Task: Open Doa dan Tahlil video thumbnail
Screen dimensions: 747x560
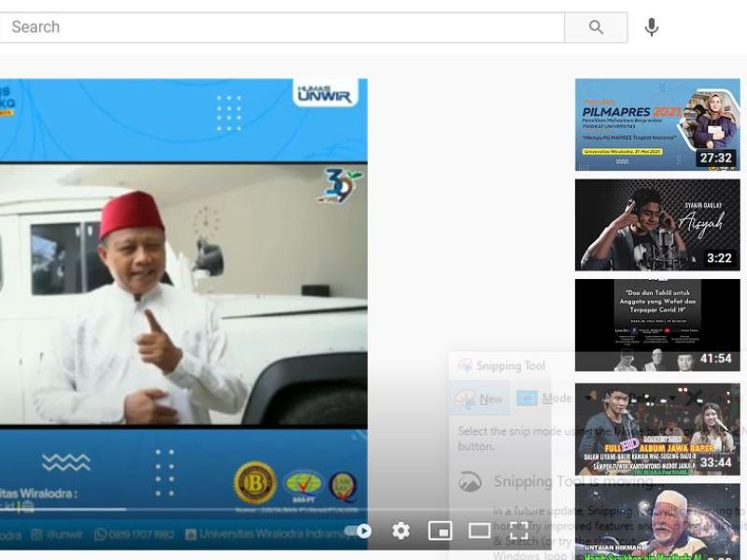Action: (657, 325)
